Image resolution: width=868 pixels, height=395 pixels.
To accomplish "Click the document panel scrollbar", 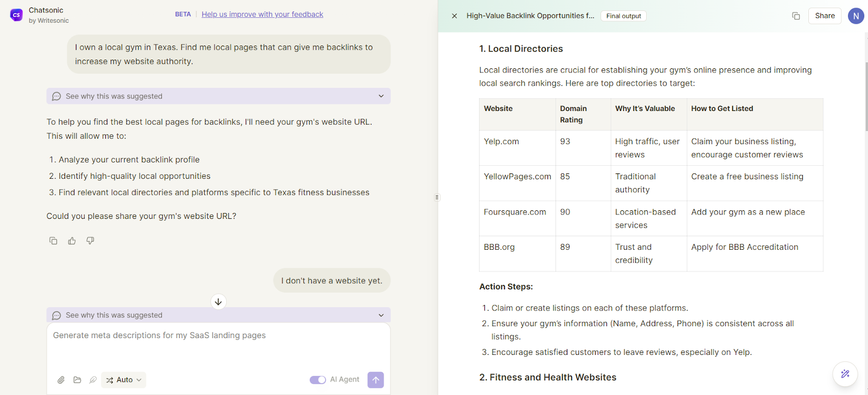I will [x=865, y=98].
